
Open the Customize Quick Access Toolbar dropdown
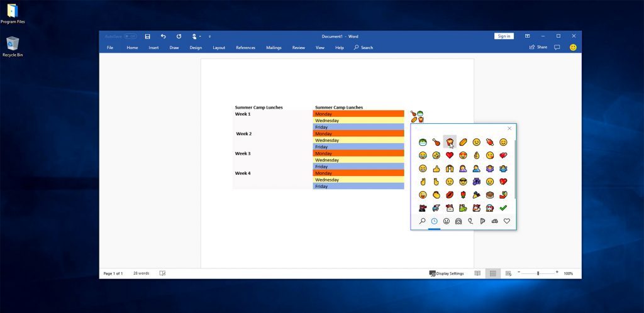209,36
